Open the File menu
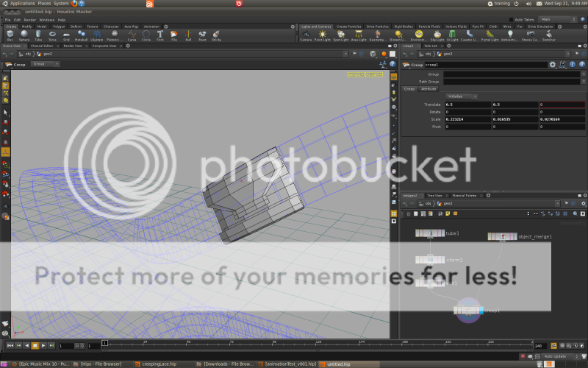Image resolution: width=588 pixels, height=368 pixels. (x=7, y=20)
